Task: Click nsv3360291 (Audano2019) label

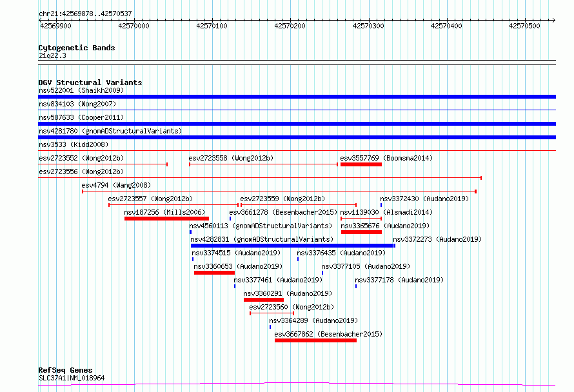Action: (x=288, y=293)
